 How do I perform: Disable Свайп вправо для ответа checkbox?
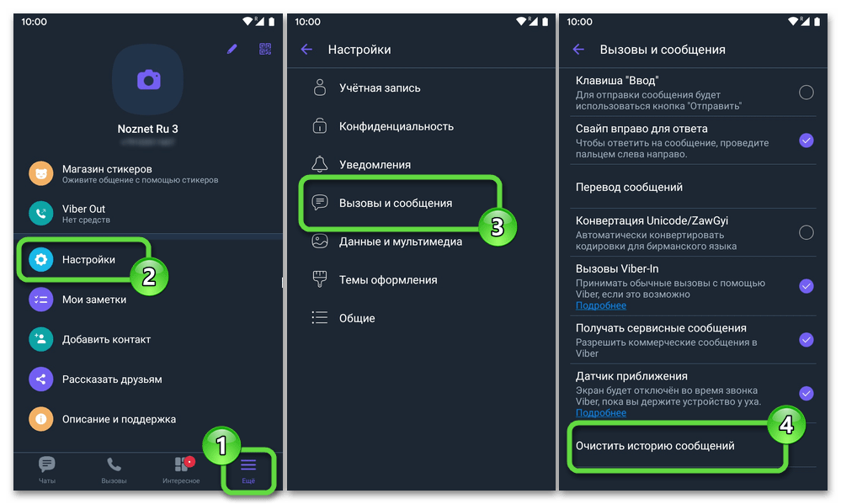[806, 141]
